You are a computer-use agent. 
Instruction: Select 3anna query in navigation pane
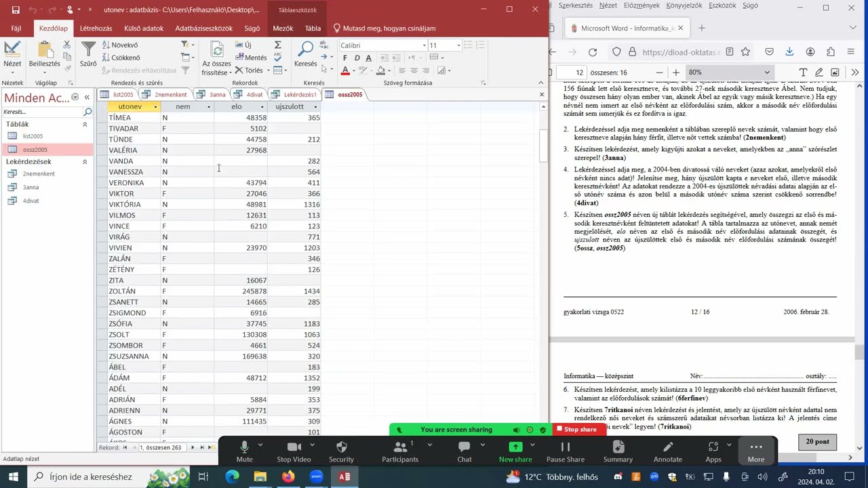click(x=47, y=187)
